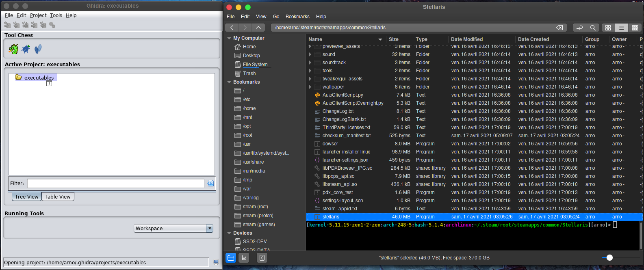Select the dowser program file

click(x=330, y=144)
